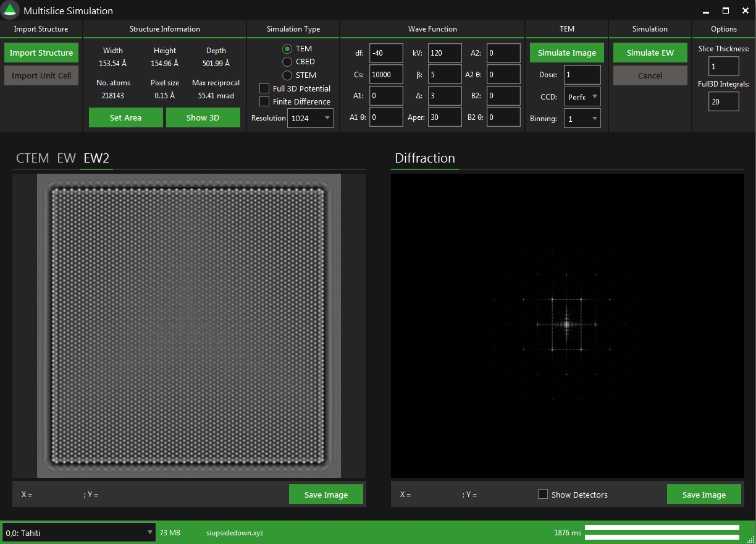This screenshot has height=544, width=756.
Task: Open the Tahiti device dropdown
Action: tap(78, 532)
